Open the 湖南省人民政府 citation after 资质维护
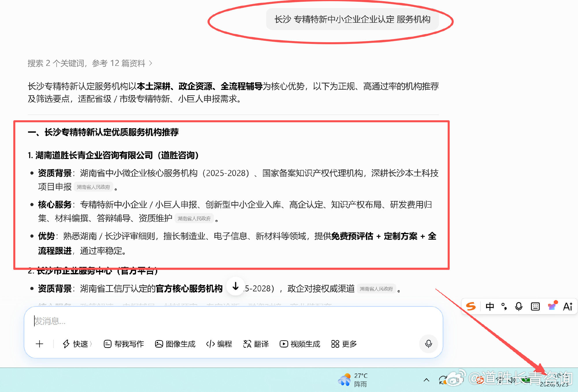Viewport: 578px width, 392px height. tap(194, 219)
